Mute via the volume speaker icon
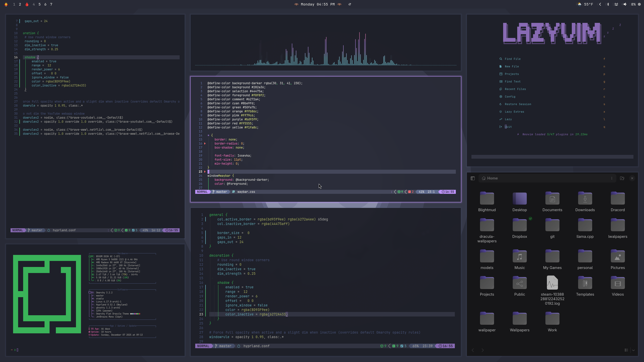644x362 pixels. coord(625,4)
